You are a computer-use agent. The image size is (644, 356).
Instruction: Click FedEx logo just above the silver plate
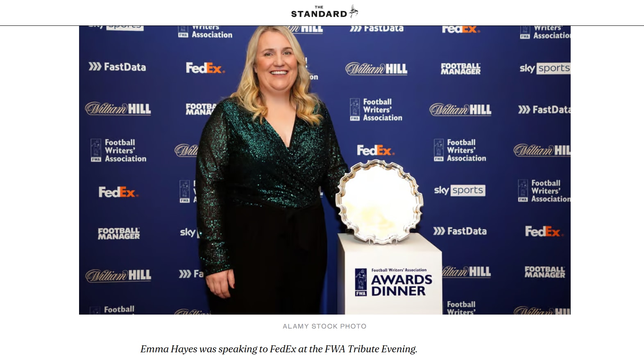point(375,151)
